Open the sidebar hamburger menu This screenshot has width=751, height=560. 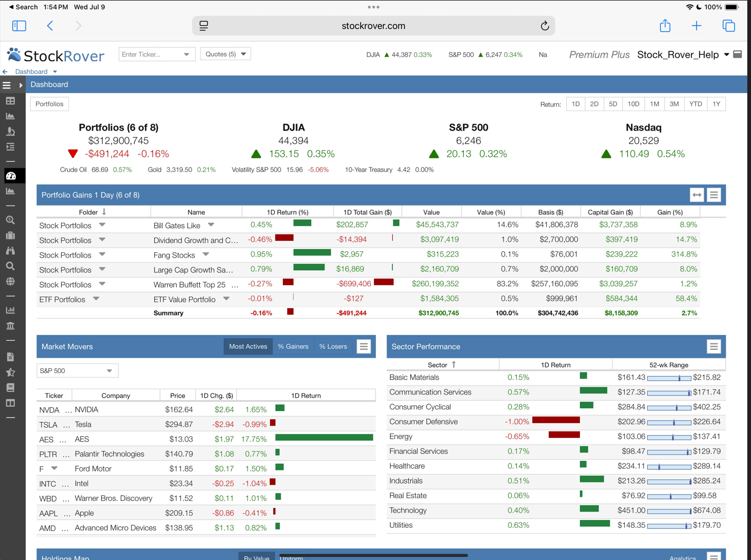point(7,85)
